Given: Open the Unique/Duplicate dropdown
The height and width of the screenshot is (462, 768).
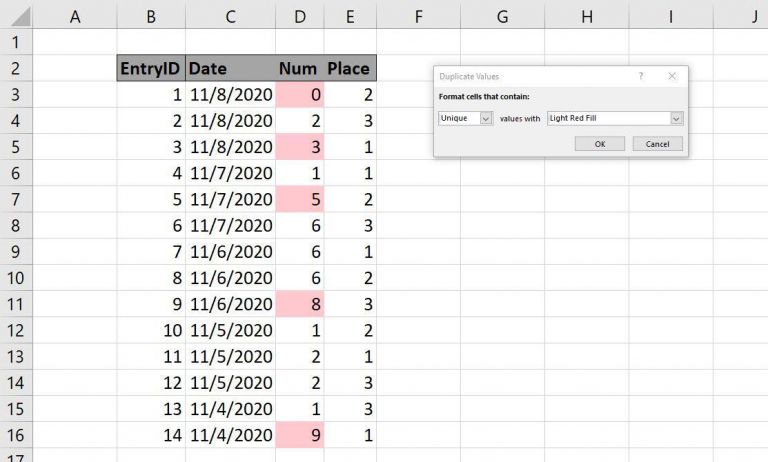Looking at the screenshot, I should 466,118.
